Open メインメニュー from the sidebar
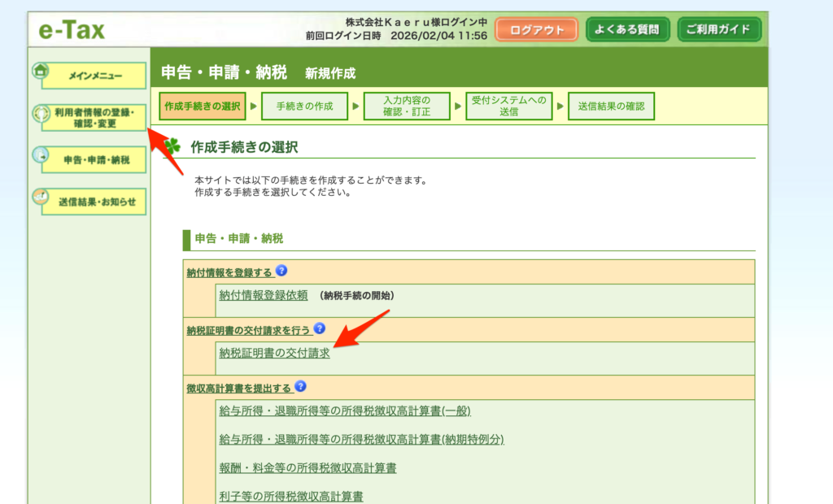The image size is (833, 504). [94, 76]
